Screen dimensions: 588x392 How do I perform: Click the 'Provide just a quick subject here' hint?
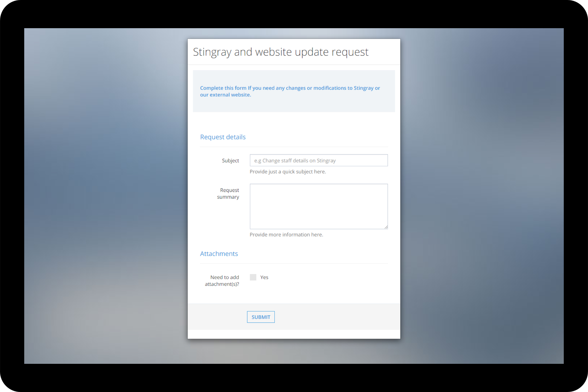click(x=288, y=172)
